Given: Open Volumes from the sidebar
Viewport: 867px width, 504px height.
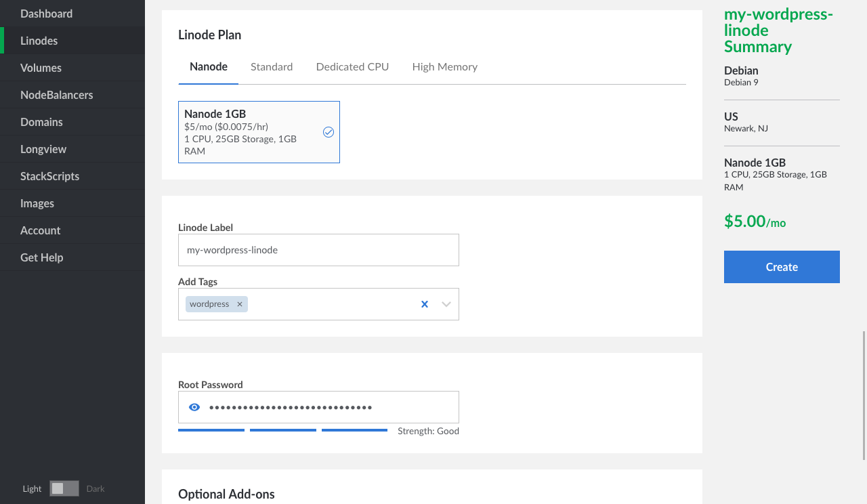Looking at the screenshot, I should (41, 68).
